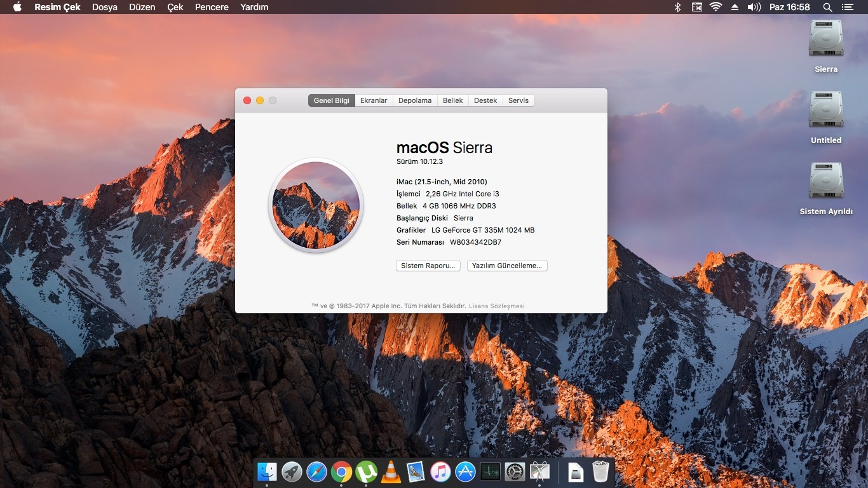Image resolution: width=868 pixels, height=488 pixels.
Task: Open the Lisans Sözleşmesi link
Action: [497, 306]
